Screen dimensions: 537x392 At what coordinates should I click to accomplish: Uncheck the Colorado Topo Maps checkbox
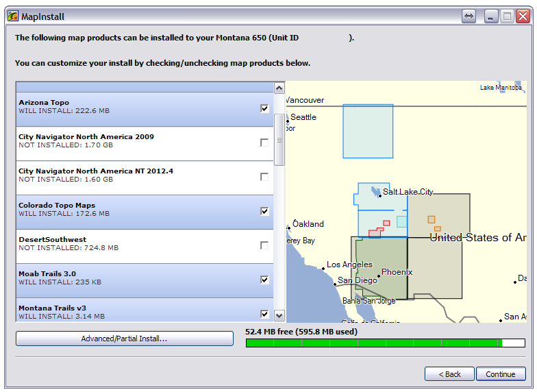click(264, 211)
